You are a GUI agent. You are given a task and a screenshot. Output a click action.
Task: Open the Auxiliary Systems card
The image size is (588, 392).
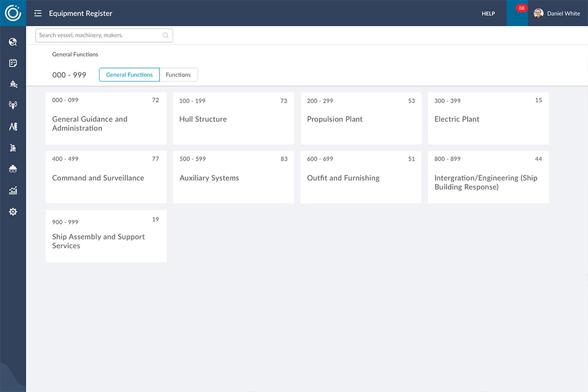233,177
